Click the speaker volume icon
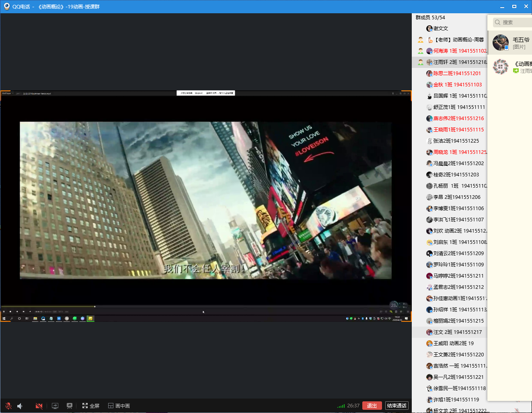Screen dimensions: 532x413 (x=20, y=406)
